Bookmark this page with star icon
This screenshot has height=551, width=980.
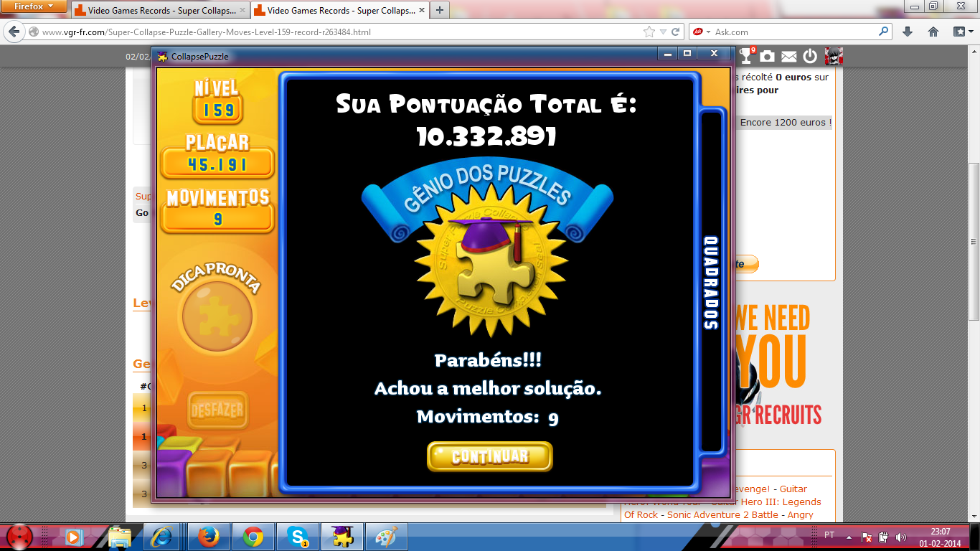pos(649,32)
